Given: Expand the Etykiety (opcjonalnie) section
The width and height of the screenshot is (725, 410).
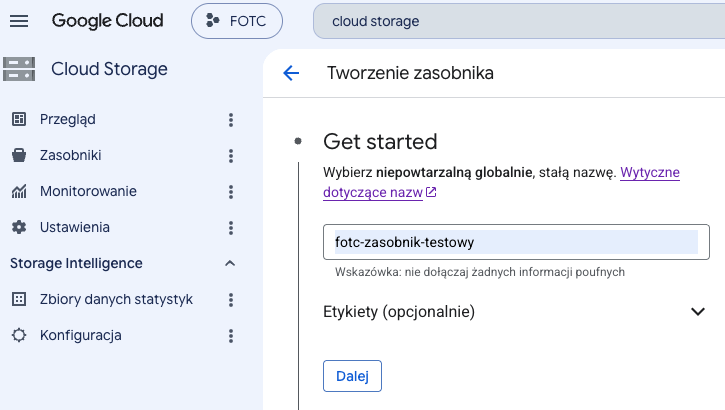Looking at the screenshot, I should click(698, 312).
